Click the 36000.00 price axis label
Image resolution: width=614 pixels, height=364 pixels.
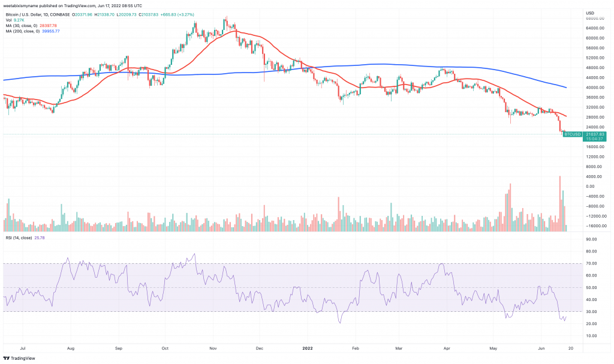[595, 98]
